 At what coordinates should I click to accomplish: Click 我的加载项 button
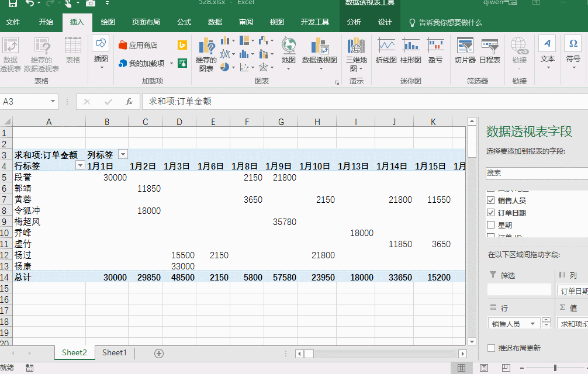click(x=142, y=63)
